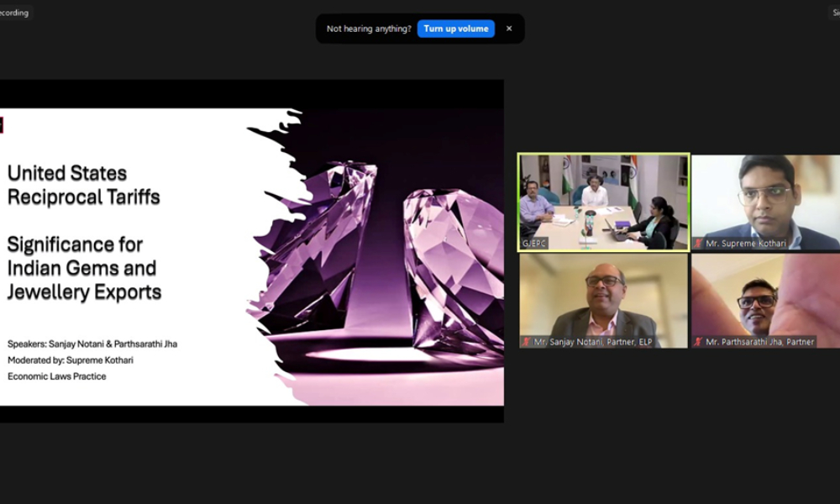This screenshot has width=840, height=504.
Task: Click the Mr. Parthsarathi Jha, Partner label
Action: 759,342
